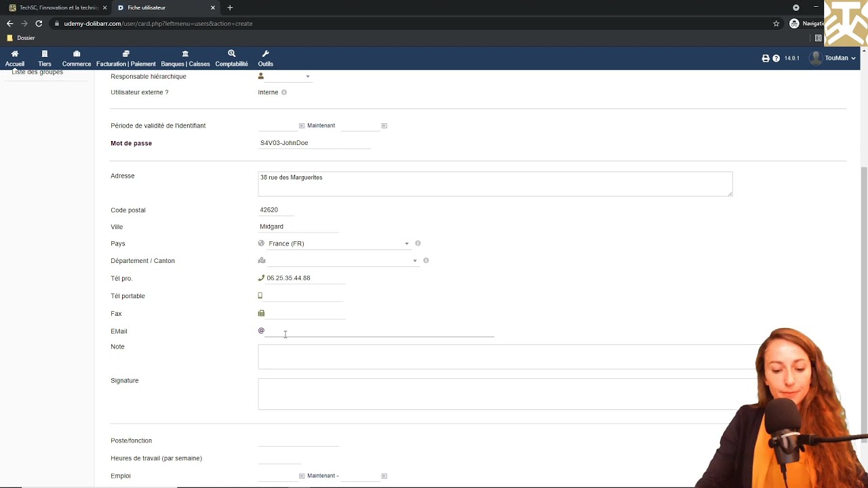Open the Commerce menu
The width and height of the screenshot is (868, 488).
point(77,58)
